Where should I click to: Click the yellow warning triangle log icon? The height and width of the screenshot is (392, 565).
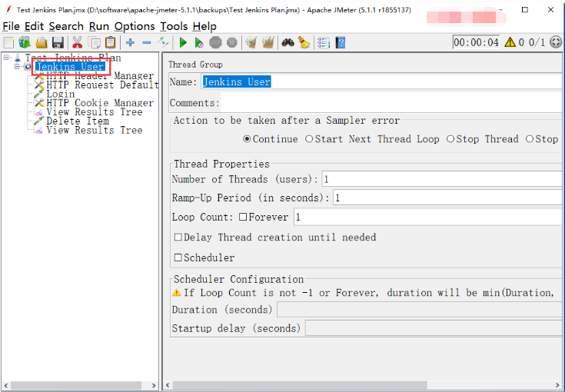coord(510,42)
